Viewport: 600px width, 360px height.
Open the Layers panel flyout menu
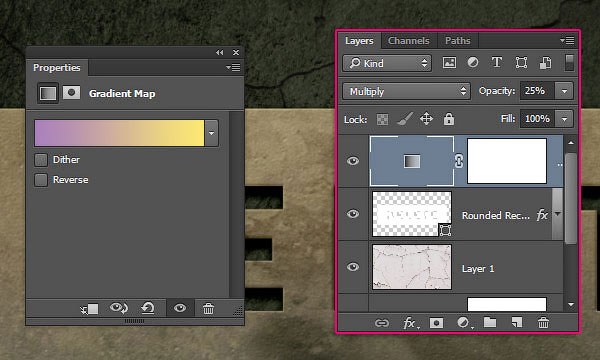[x=567, y=40]
